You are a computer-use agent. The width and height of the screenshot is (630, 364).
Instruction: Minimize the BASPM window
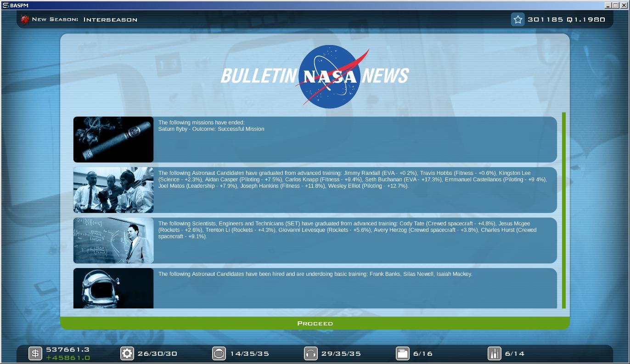(x=608, y=6)
